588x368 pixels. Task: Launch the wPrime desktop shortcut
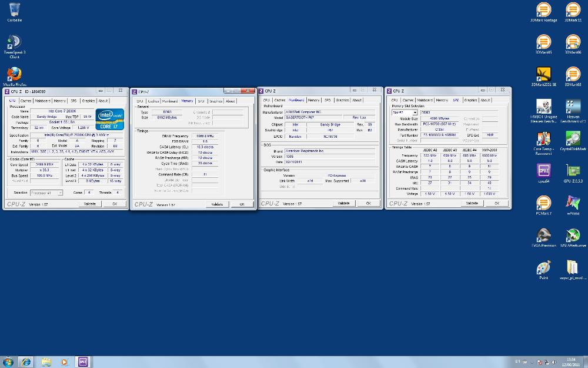573,205
